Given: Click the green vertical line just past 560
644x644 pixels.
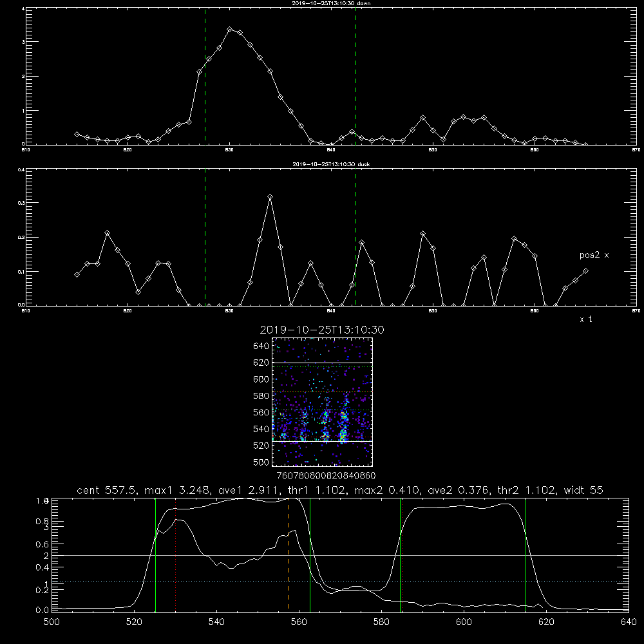Looking at the screenshot, I should coord(310,554).
